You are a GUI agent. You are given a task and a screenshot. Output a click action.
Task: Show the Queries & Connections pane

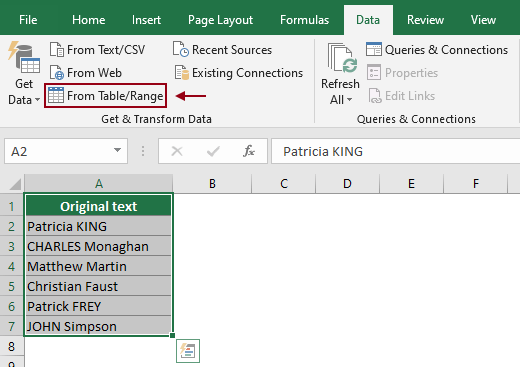coord(437,50)
